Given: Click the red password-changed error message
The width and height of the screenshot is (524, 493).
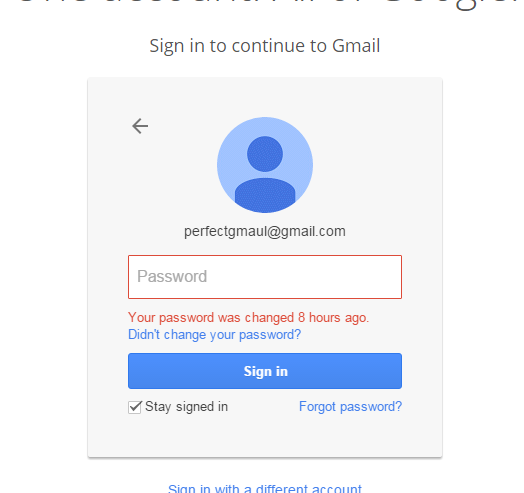Looking at the screenshot, I should pyautogui.click(x=249, y=318).
